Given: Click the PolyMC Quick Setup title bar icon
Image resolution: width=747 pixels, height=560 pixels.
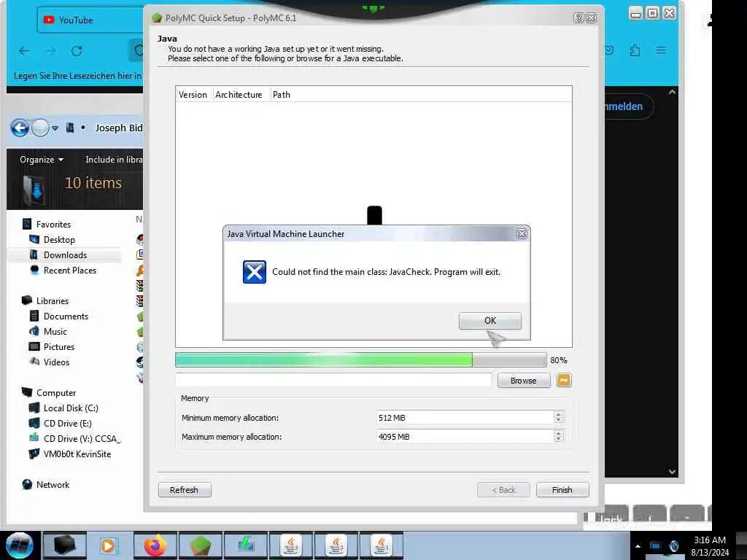Looking at the screenshot, I should [157, 18].
